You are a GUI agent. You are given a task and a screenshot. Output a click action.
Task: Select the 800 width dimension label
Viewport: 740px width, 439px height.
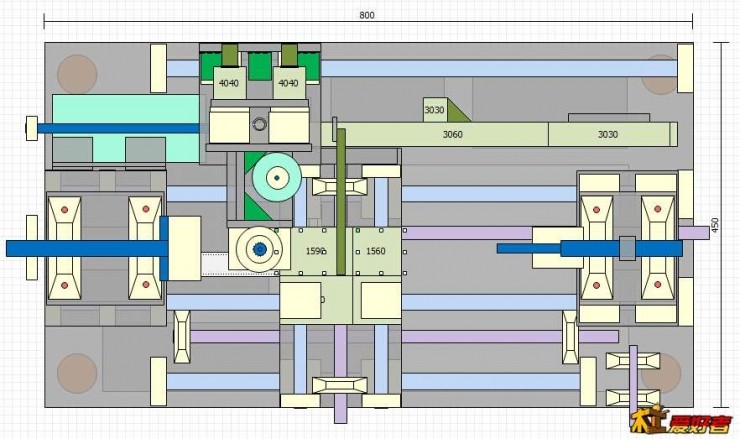click(367, 15)
